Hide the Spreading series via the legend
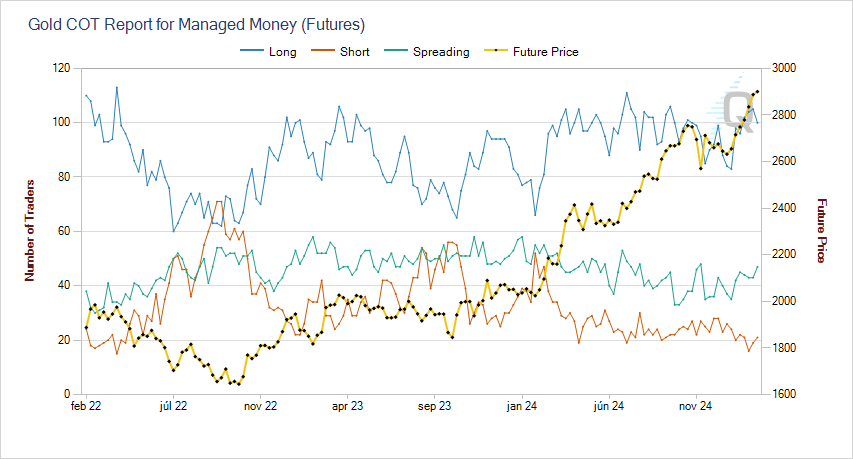The width and height of the screenshot is (853, 459). tap(440, 51)
